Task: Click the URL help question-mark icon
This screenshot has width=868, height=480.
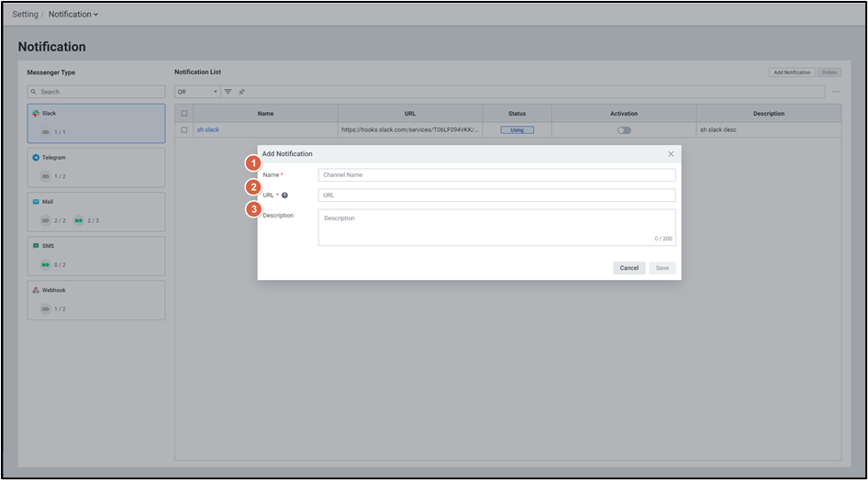Action: pos(284,195)
